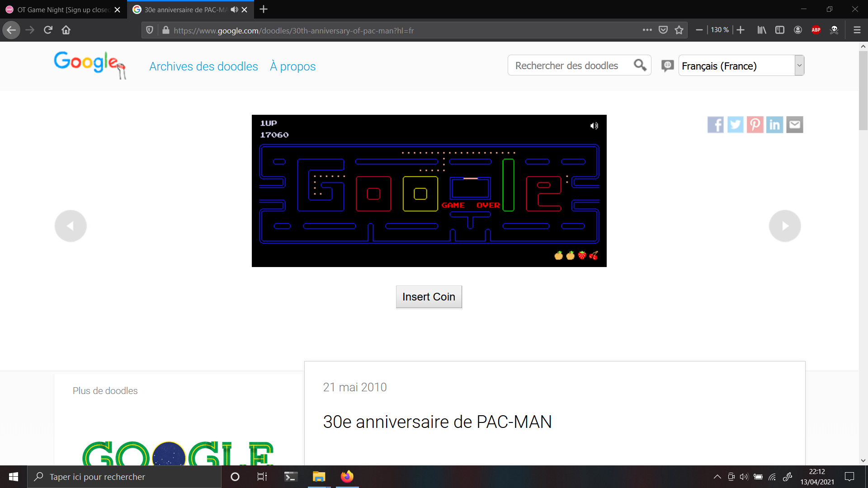Share the doodle on LinkedIn

(x=775, y=125)
